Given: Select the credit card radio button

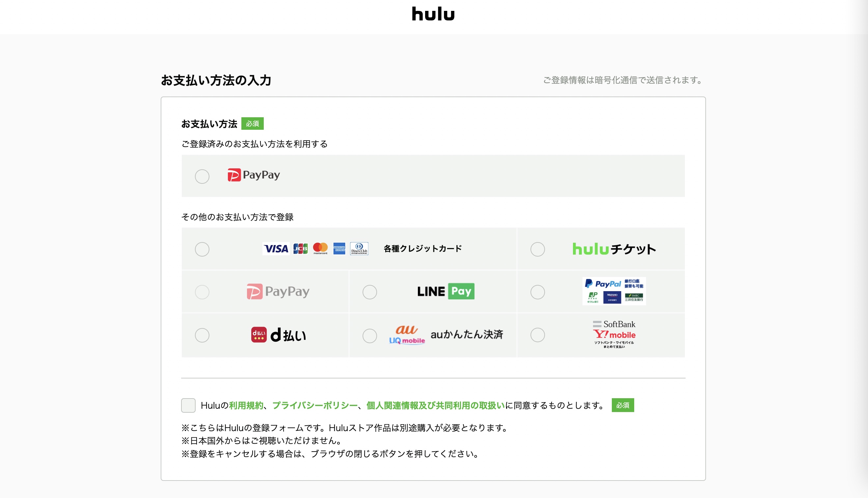Looking at the screenshot, I should [x=202, y=249].
